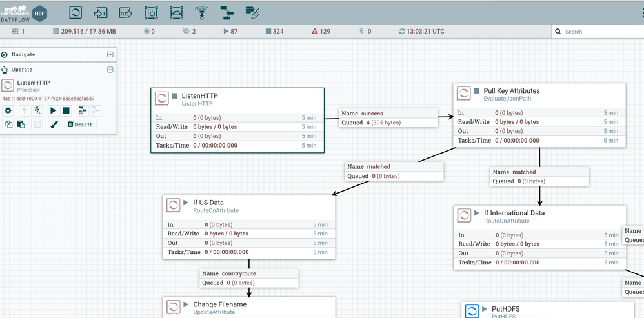Select the Template toolbar icon
The width and height of the screenshot is (644, 318).
point(226,12)
